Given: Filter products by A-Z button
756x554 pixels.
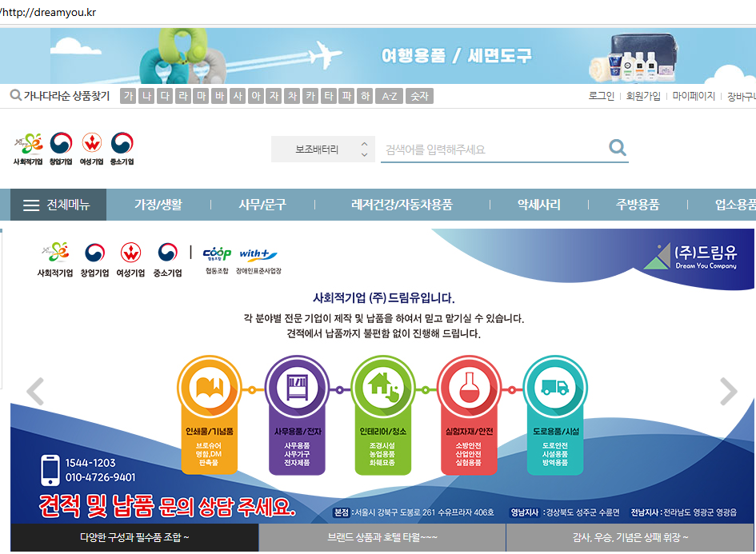Looking at the screenshot, I should (389, 97).
